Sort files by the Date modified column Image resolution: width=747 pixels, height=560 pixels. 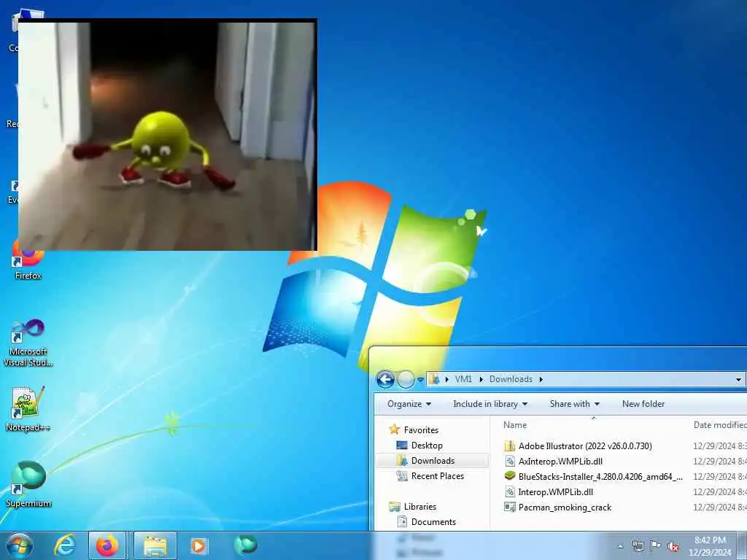pos(719,425)
